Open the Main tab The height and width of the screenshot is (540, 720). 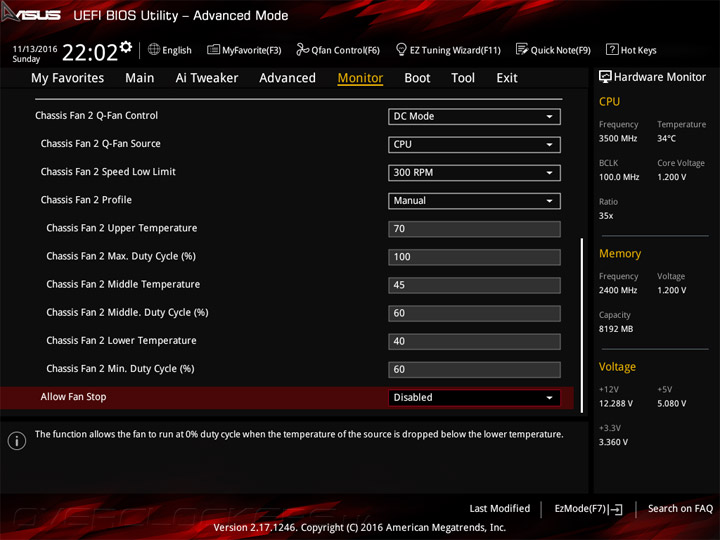(140, 78)
